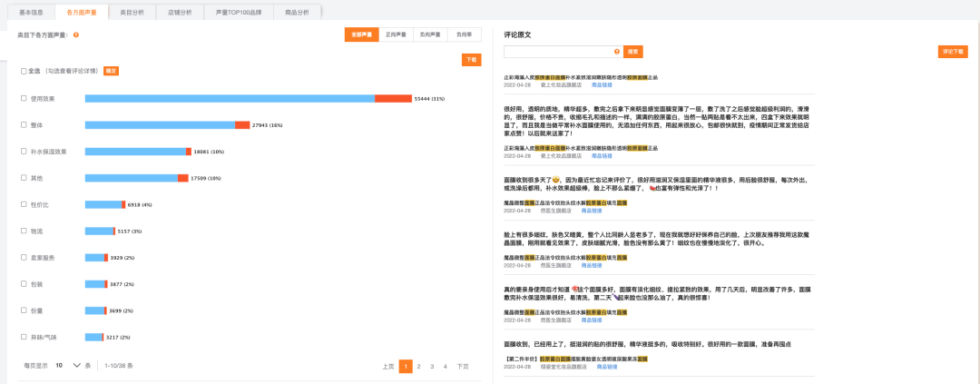Viewport: 980px width, 384px height.
Task: Click the value label 17509 (10%)
Action: (206, 178)
